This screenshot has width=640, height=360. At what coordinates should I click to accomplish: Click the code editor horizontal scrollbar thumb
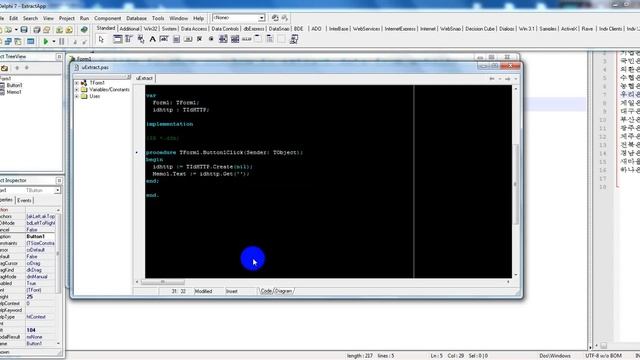click(x=162, y=282)
